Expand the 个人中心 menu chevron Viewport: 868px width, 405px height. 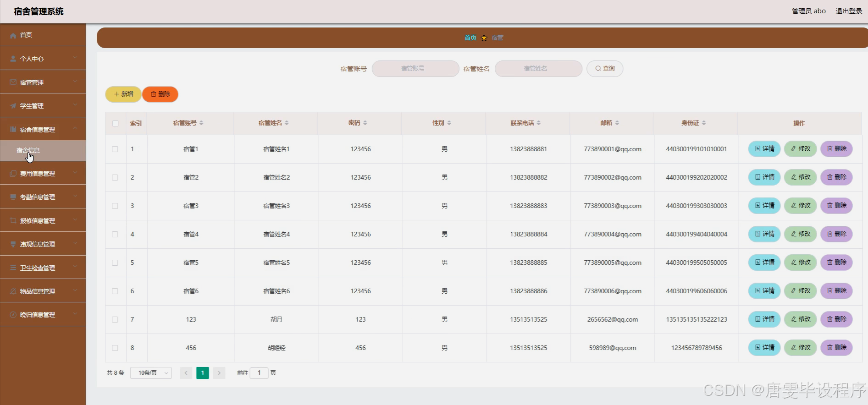coord(75,58)
